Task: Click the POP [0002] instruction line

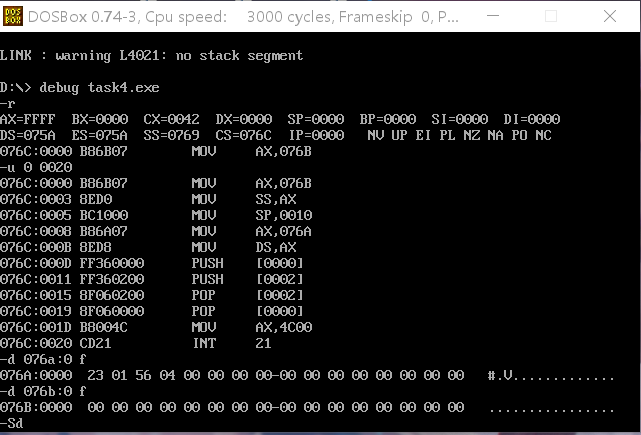Action: (152, 295)
